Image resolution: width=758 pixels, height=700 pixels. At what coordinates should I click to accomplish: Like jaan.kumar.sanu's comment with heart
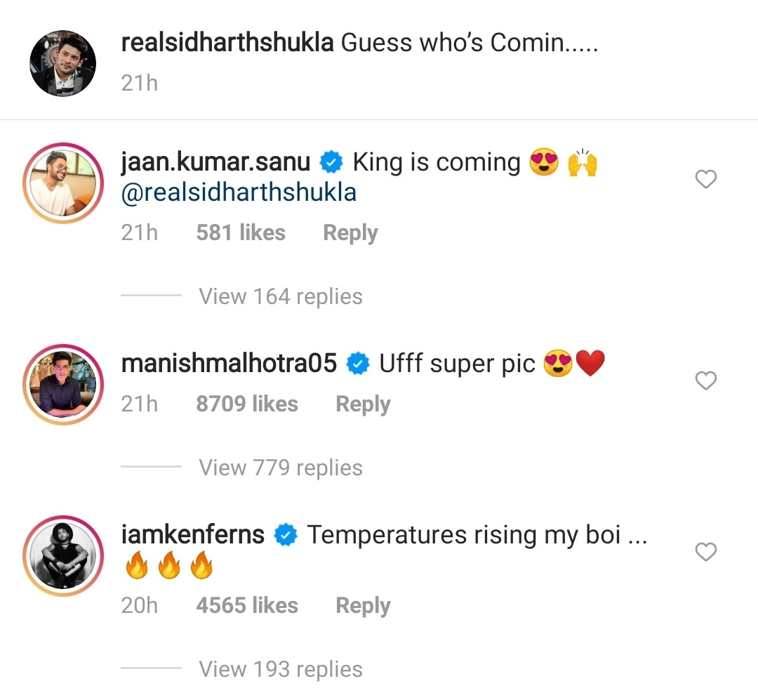pyautogui.click(x=705, y=180)
